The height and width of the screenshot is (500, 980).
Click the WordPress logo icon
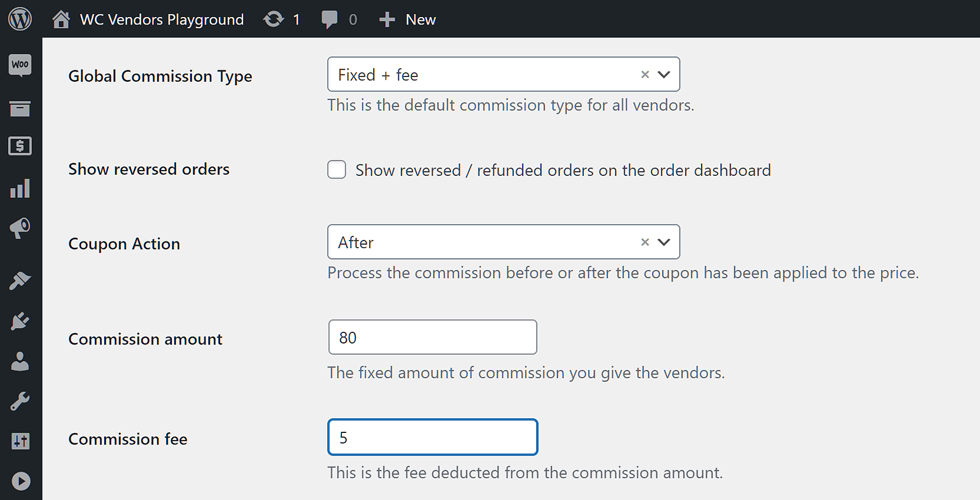(20, 19)
